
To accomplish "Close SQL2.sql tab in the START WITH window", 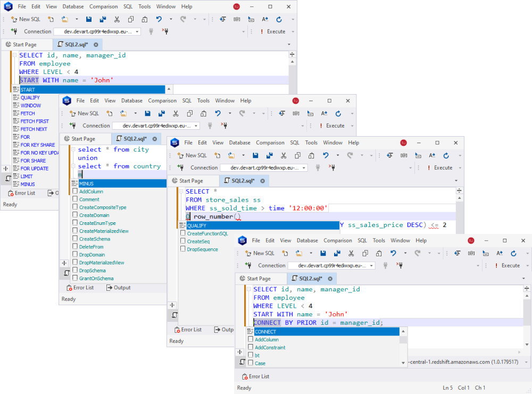I will [x=96, y=45].
